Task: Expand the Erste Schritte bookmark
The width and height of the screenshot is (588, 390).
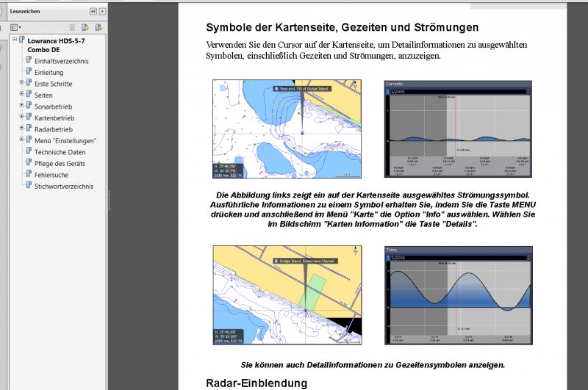Action: (x=22, y=84)
